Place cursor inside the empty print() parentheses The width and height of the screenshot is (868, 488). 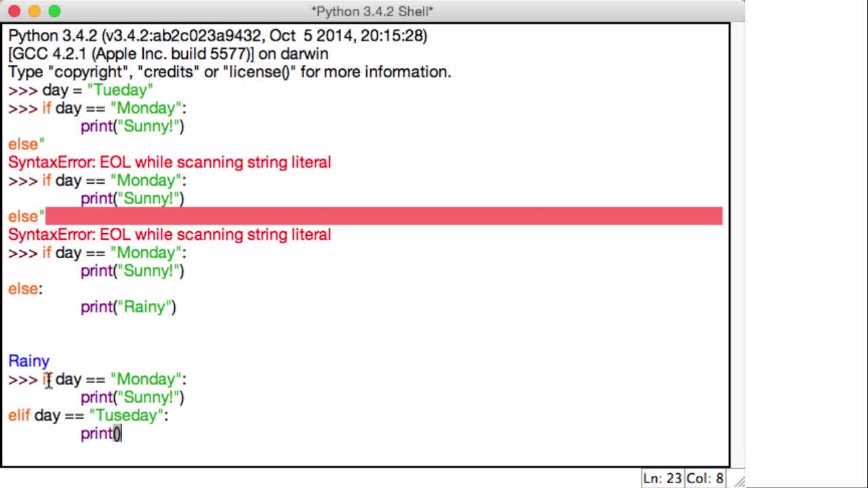117,434
